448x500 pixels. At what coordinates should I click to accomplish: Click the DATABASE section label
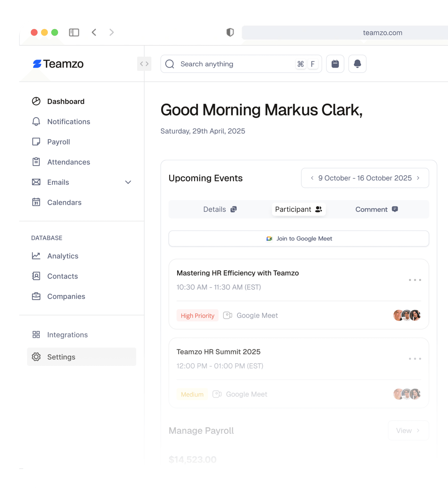[x=47, y=238]
